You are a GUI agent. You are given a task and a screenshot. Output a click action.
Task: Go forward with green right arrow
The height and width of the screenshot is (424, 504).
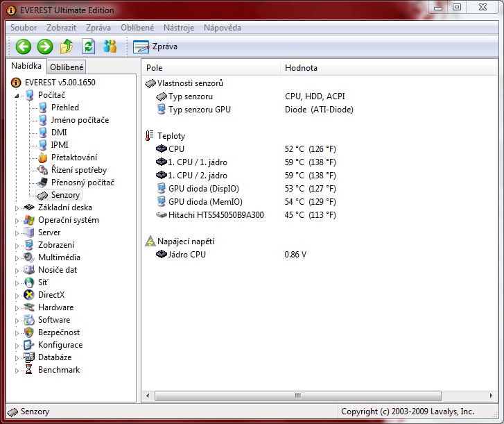point(45,46)
